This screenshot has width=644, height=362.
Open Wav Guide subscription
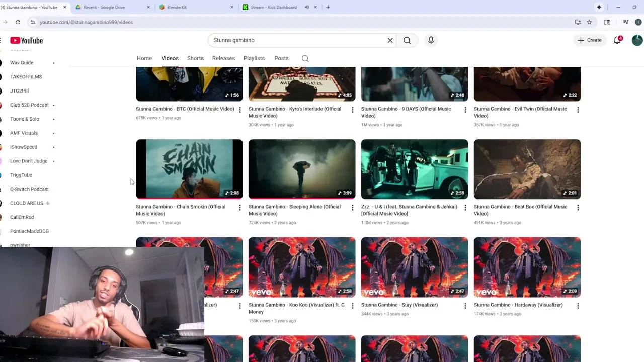click(x=22, y=63)
